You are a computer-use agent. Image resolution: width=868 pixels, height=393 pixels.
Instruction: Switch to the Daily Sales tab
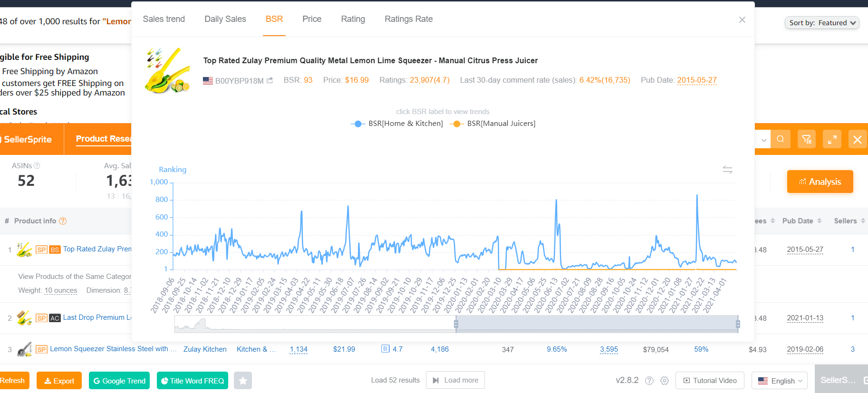pos(225,19)
